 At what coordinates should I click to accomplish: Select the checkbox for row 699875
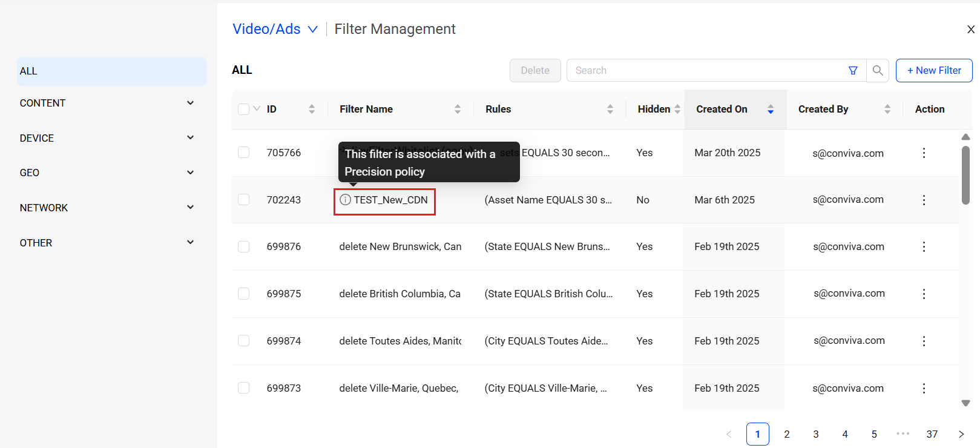[x=244, y=294]
